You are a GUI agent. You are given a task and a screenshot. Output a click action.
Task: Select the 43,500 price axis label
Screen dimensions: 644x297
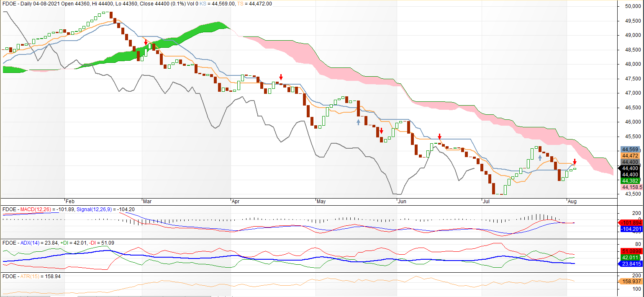pos(633,194)
